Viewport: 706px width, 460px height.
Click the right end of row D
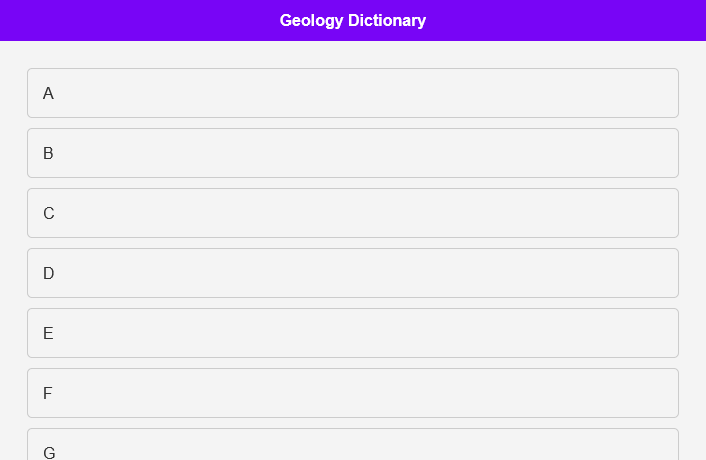pos(660,273)
